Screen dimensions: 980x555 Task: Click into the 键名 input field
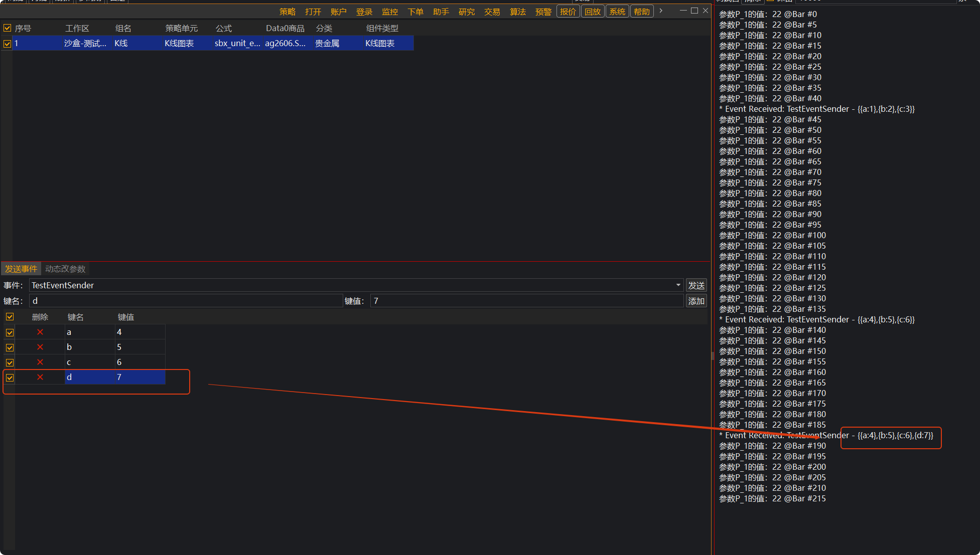(186, 301)
